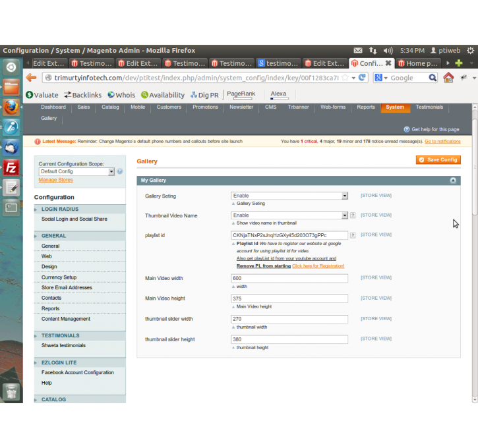The height and width of the screenshot is (448, 478).
Task: Open the Current Configuration Scope dropdown
Action: [x=76, y=171]
